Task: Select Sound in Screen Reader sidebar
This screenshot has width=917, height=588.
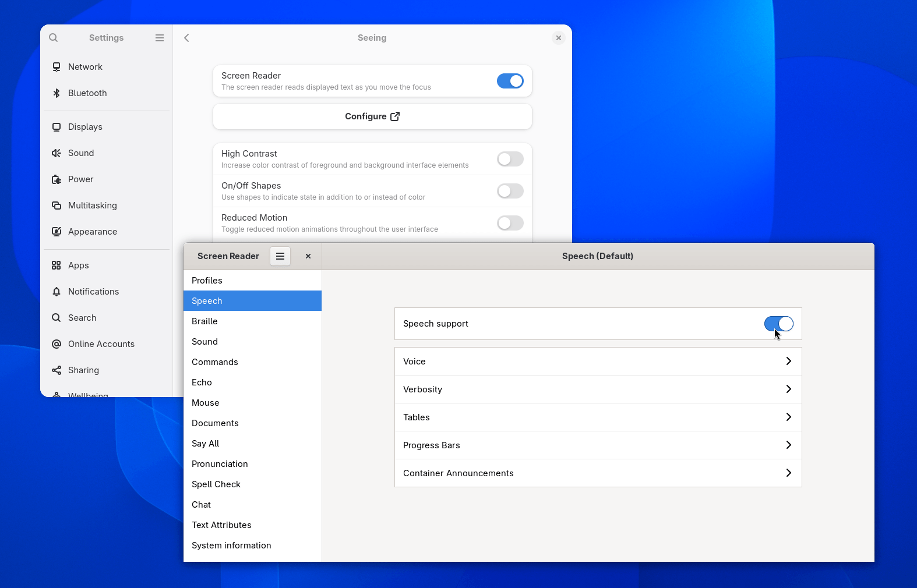Action: [x=252, y=342]
